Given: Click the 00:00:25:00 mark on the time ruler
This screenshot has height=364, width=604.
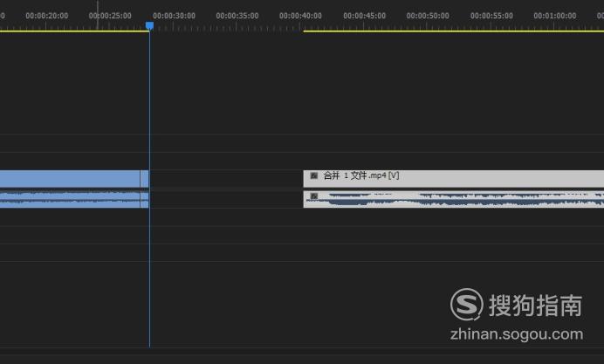Looking at the screenshot, I should (110, 16).
